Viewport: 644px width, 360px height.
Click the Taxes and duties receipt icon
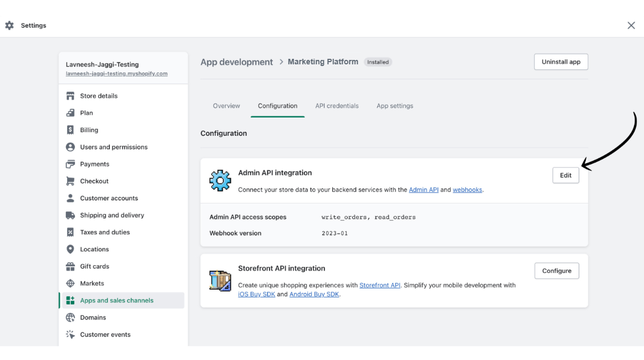click(70, 232)
